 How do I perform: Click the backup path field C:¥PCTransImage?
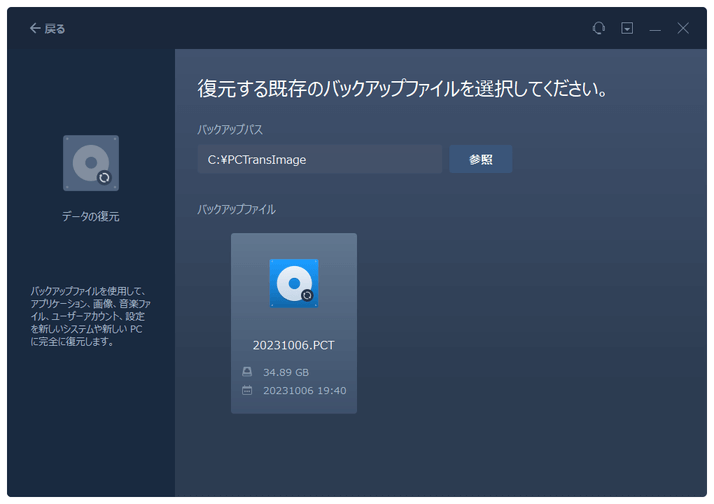click(x=318, y=159)
